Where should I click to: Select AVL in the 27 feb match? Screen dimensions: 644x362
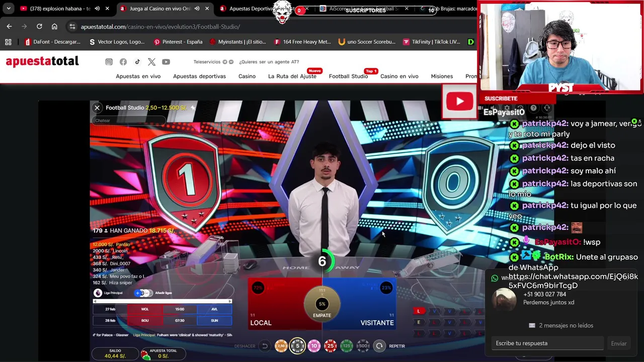pyautogui.click(x=214, y=309)
